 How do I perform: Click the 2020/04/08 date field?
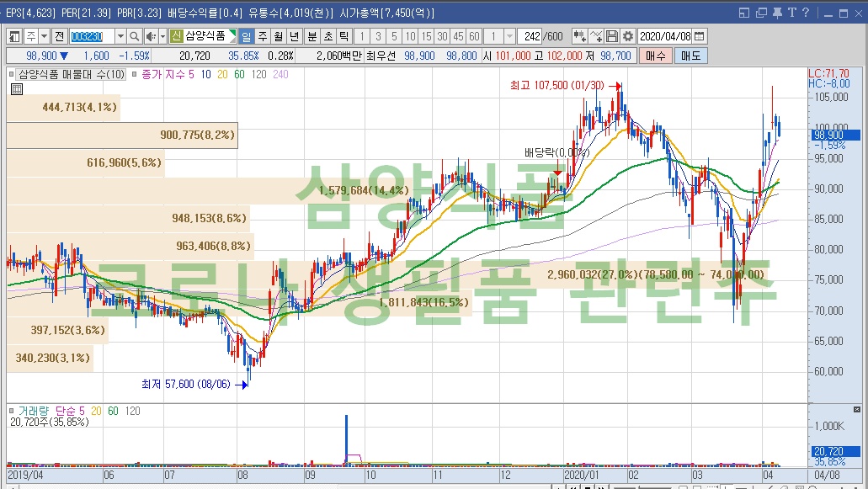tap(665, 36)
